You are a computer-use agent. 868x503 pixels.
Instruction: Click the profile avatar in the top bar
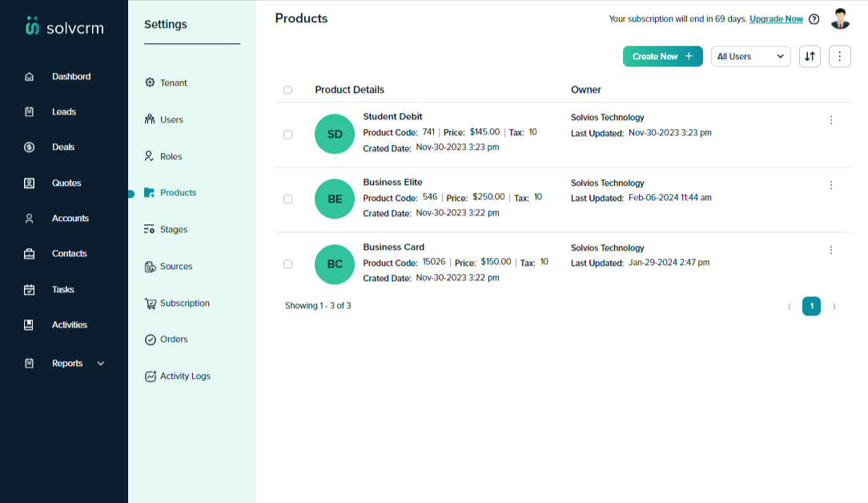coord(840,18)
